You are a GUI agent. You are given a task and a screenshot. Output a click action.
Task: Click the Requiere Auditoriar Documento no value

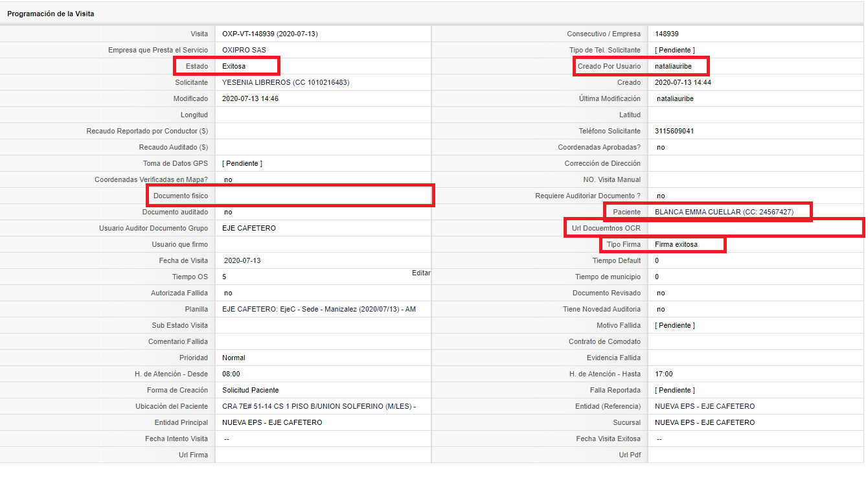coord(661,196)
